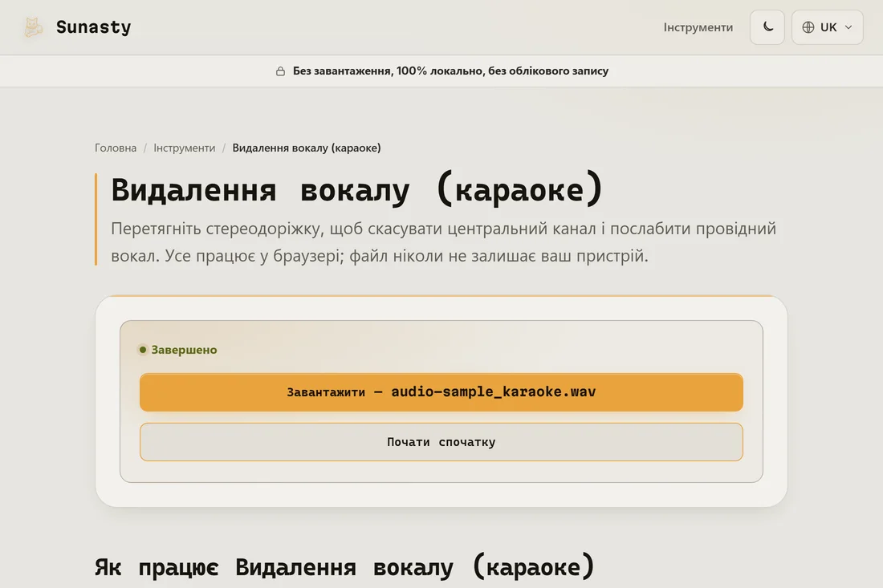Open the Sunasty brand name link

pos(93,27)
